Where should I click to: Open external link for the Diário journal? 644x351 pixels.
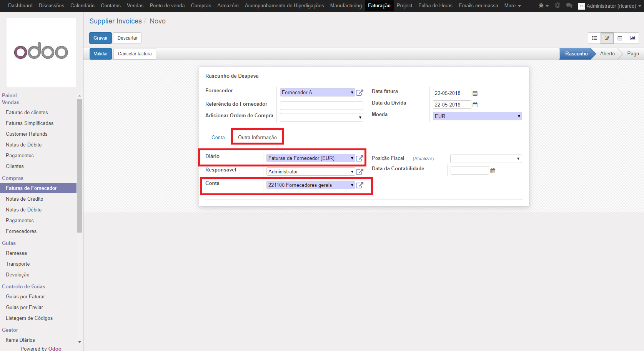359,158
